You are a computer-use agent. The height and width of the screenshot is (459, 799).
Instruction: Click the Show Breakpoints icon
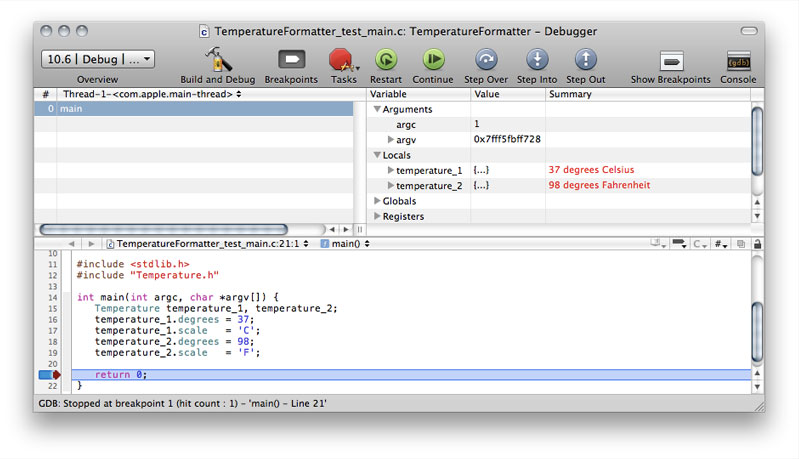tap(671, 61)
